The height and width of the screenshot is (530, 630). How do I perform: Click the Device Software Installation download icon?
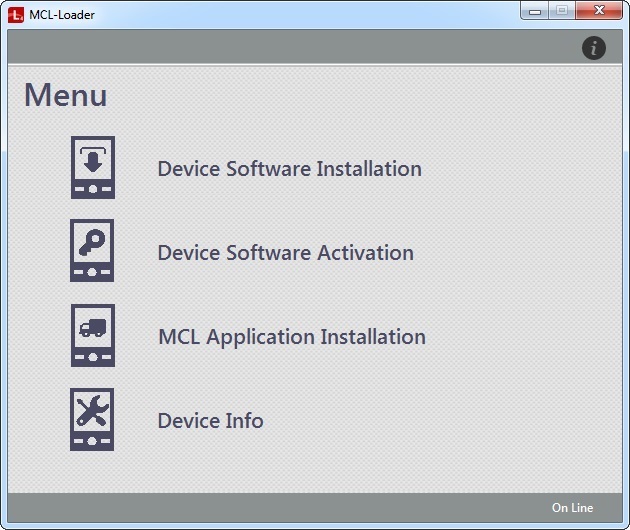coord(92,168)
